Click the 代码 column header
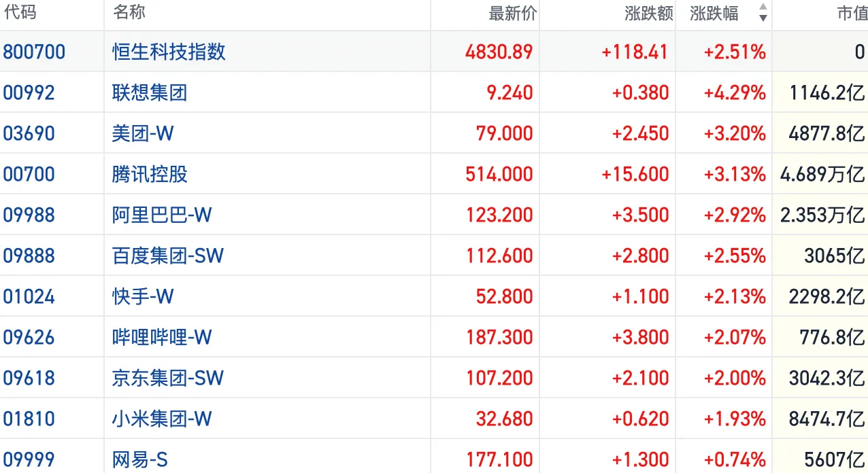Viewport: 868px width, 473px height. pos(20,12)
